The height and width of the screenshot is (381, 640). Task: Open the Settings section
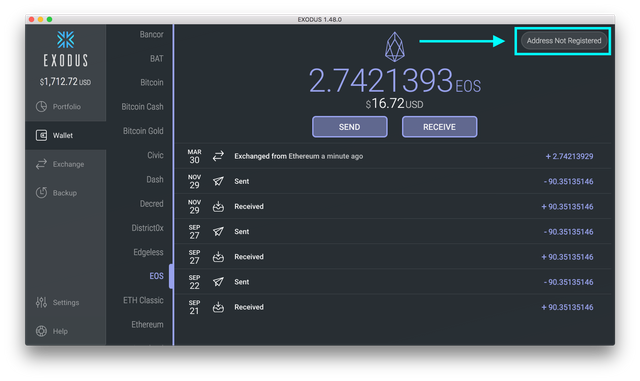pyautogui.click(x=66, y=302)
